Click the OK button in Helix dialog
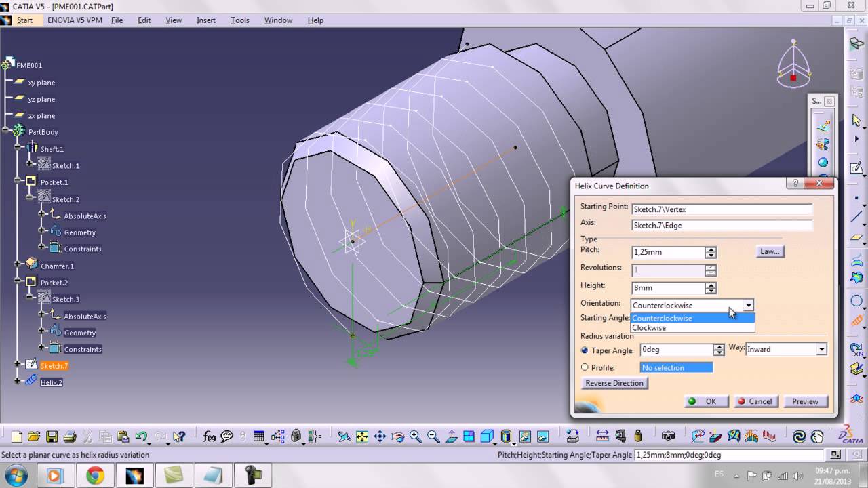Image resolution: width=868 pixels, height=488 pixels. tap(706, 401)
